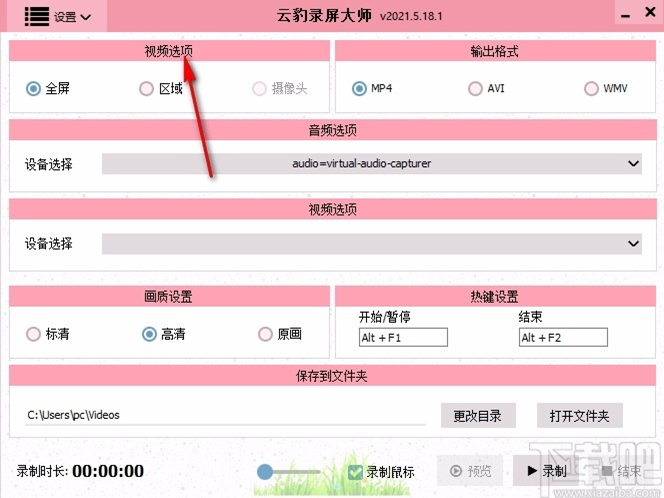This screenshot has width=664, height=498.
Task: Open the empty video device dropdown
Action: pos(372,243)
